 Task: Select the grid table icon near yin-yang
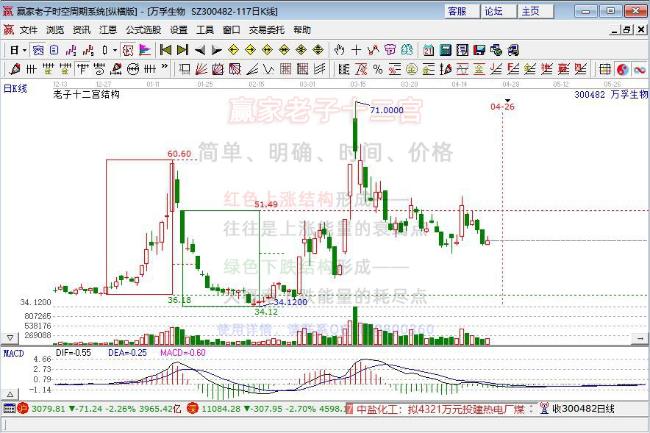tap(605, 69)
